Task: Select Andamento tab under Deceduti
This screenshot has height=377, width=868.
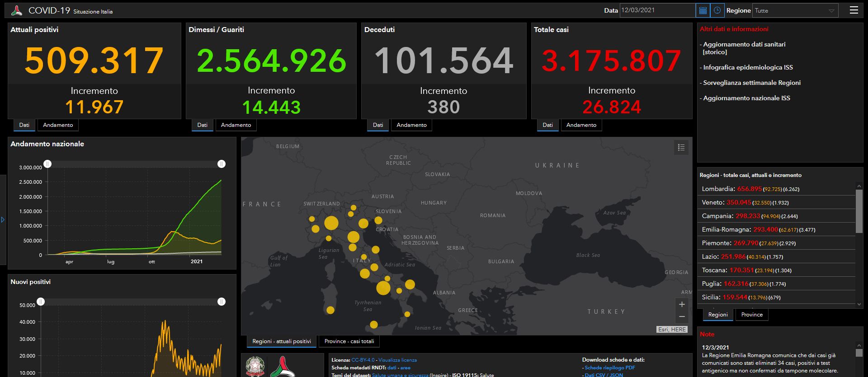Action: 411,125
